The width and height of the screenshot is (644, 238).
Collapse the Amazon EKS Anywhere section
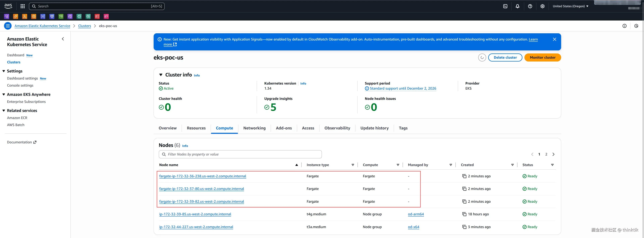point(4,94)
